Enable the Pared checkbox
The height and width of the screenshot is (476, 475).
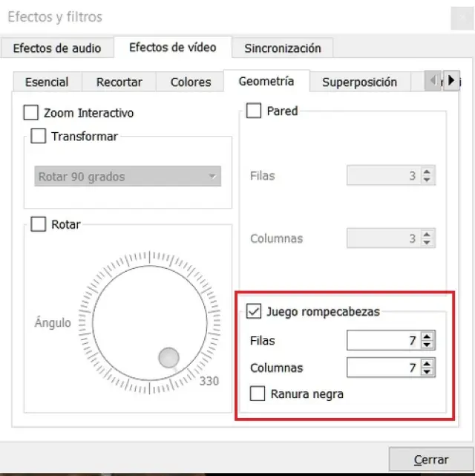254,111
